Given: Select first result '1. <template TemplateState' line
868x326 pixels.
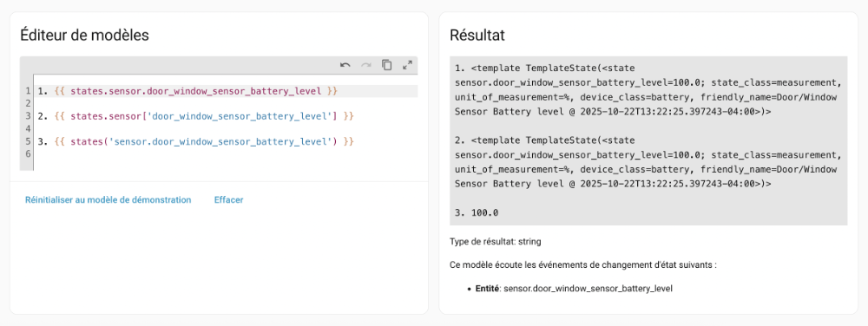Looking at the screenshot, I should tap(545, 69).
